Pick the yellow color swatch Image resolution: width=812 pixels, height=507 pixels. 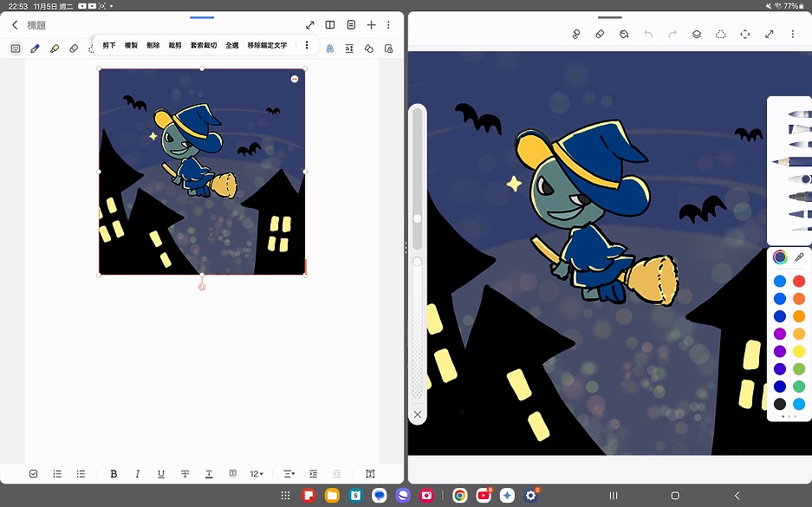[799, 351]
